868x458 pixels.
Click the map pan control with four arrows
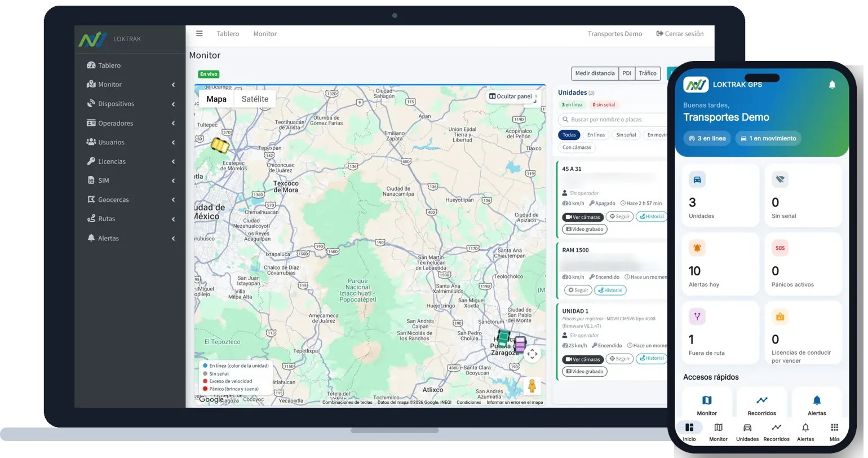click(x=532, y=354)
